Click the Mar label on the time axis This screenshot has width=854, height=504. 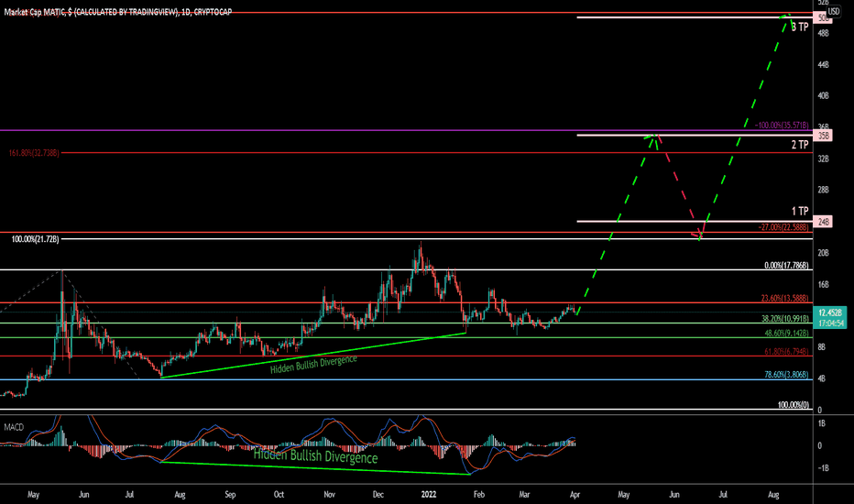[x=524, y=495]
